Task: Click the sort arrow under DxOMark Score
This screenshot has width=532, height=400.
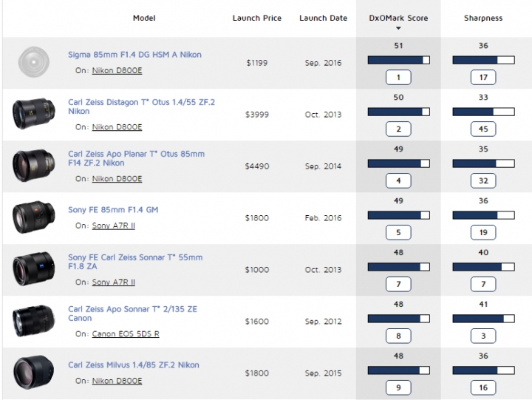Action: coord(398,29)
